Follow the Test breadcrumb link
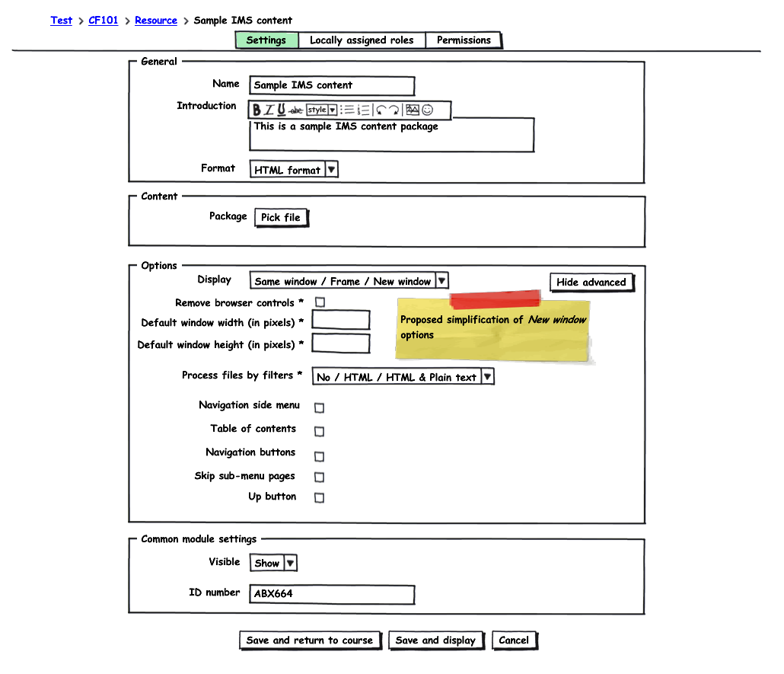 click(61, 21)
